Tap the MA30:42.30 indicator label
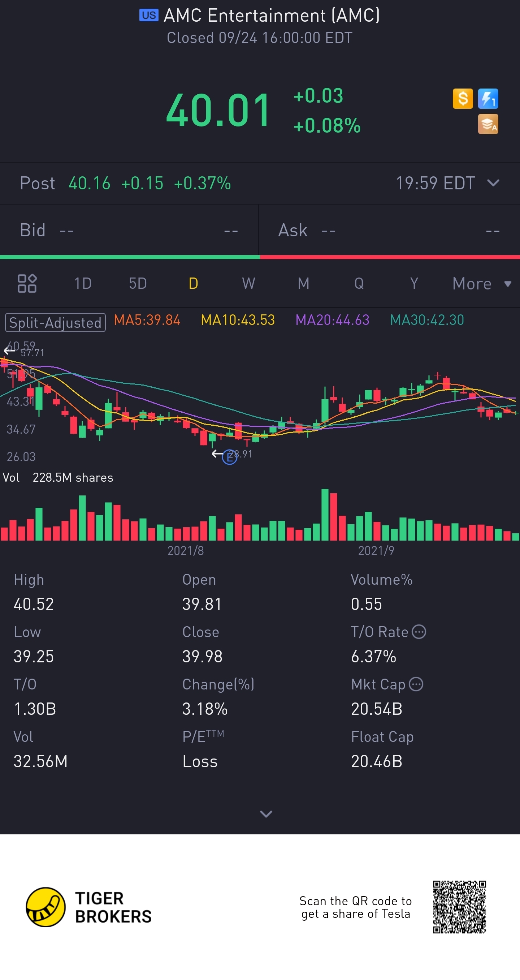This screenshot has width=520, height=980. point(427,320)
